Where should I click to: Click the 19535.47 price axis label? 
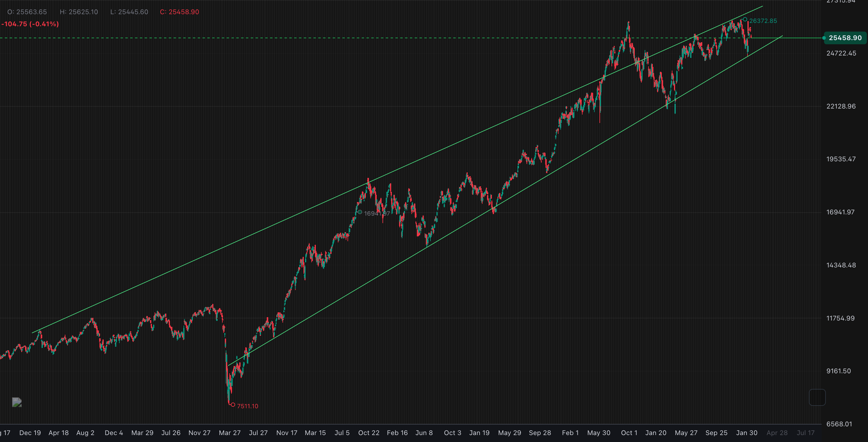coord(842,159)
